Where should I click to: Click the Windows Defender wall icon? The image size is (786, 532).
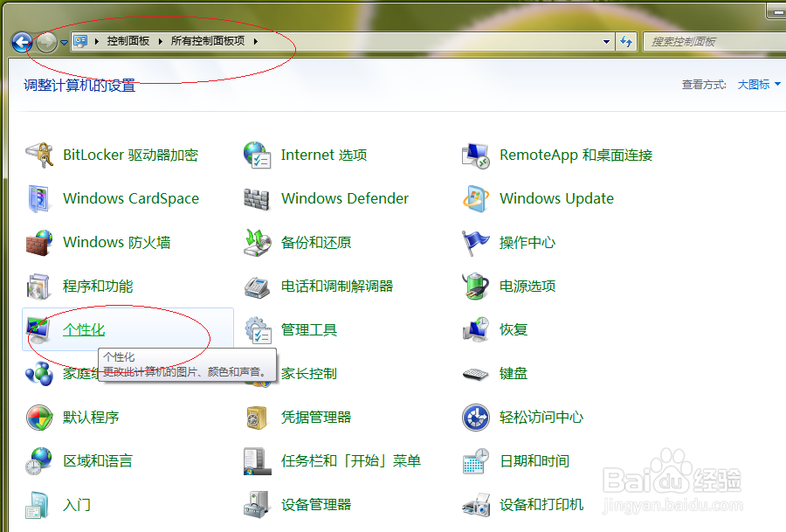pyautogui.click(x=257, y=199)
